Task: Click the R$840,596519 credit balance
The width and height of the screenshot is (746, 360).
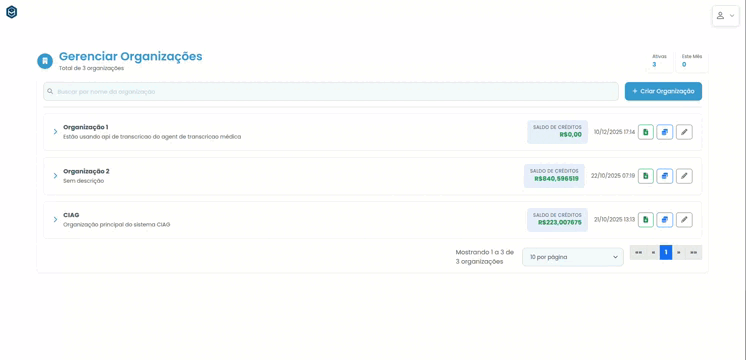Action: [556, 179]
